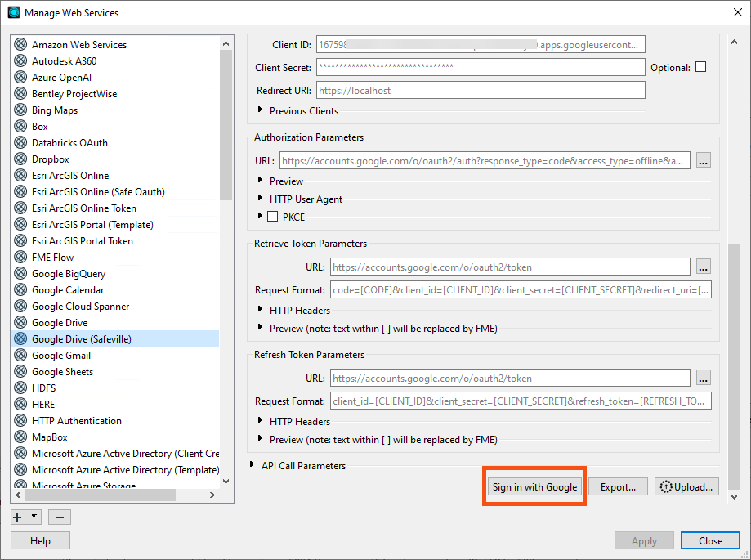Image resolution: width=751 pixels, height=560 pixels.
Task: Click the Refresh Token Request Format field
Action: tap(521, 401)
